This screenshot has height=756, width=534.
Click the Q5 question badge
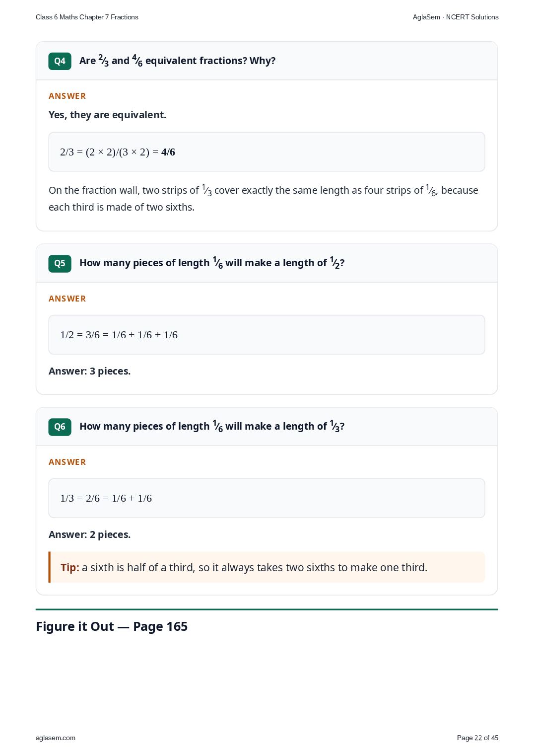point(60,263)
